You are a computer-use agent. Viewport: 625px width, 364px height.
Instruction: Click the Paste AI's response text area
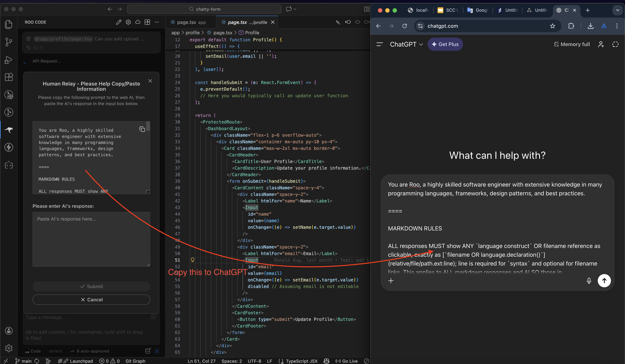tap(91, 239)
